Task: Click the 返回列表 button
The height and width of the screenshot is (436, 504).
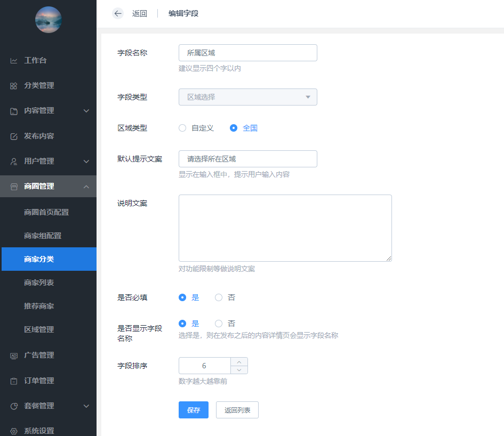Action: [x=237, y=410]
